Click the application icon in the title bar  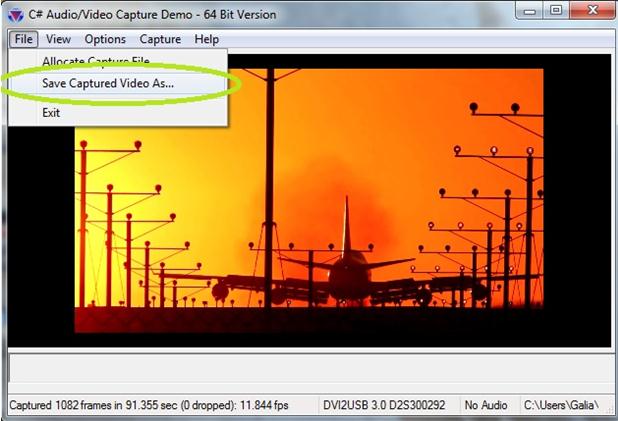[x=14, y=15]
